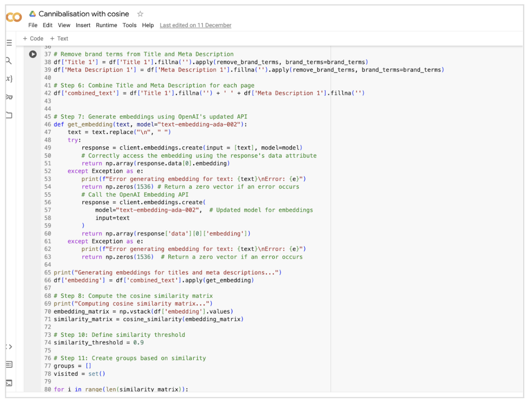Image resolution: width=532 pixels, height=402 pixels.
Task: Click the embedding_matrix = np.vstack line
Action: pos(143,312)
